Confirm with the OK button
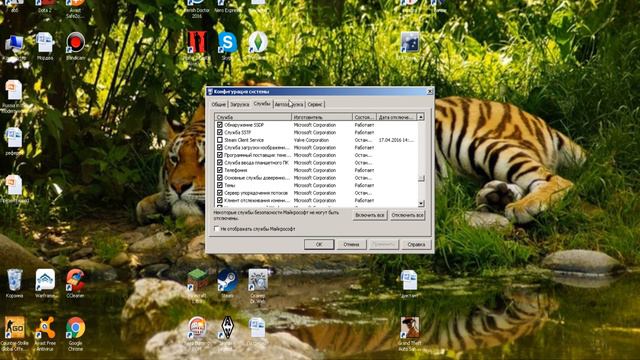This screenshot has height=360, width=640. [x=319, y=244]
